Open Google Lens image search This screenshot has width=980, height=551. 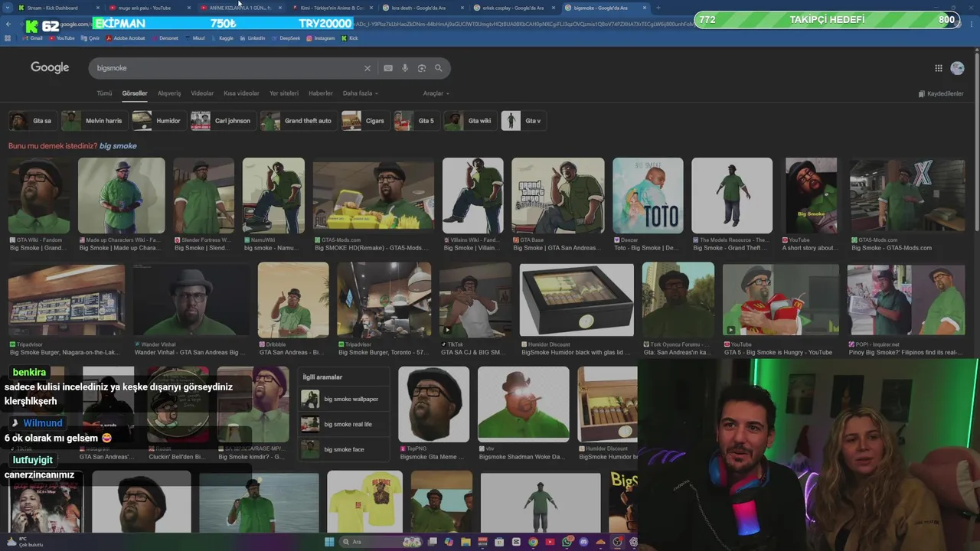point(422,68)
